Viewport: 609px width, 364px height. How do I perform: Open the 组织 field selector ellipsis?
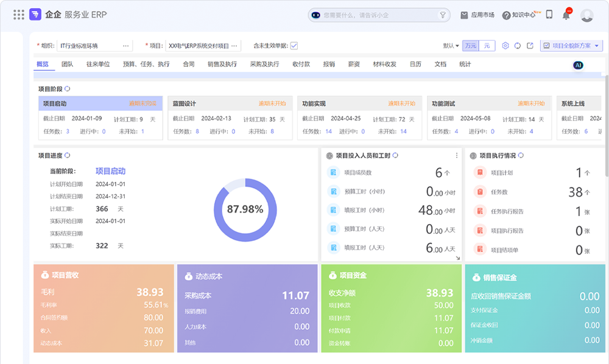[126, 46]
